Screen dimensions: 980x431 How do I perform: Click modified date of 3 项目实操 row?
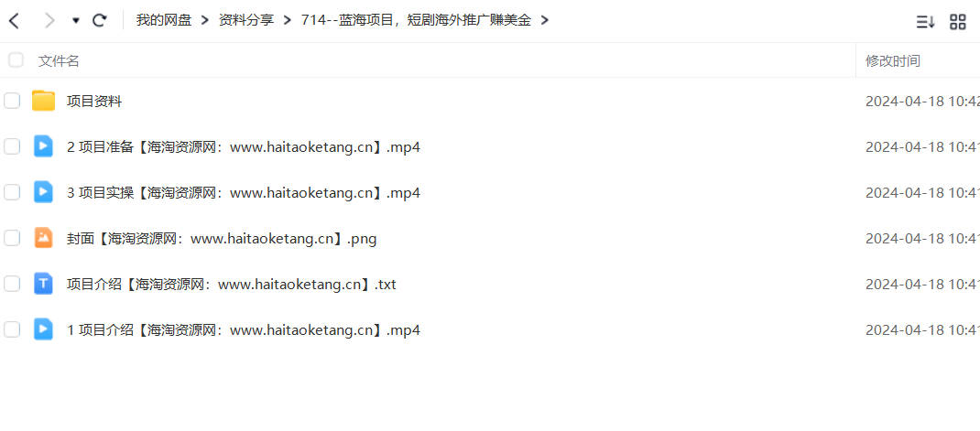click(x=922, y=193)
